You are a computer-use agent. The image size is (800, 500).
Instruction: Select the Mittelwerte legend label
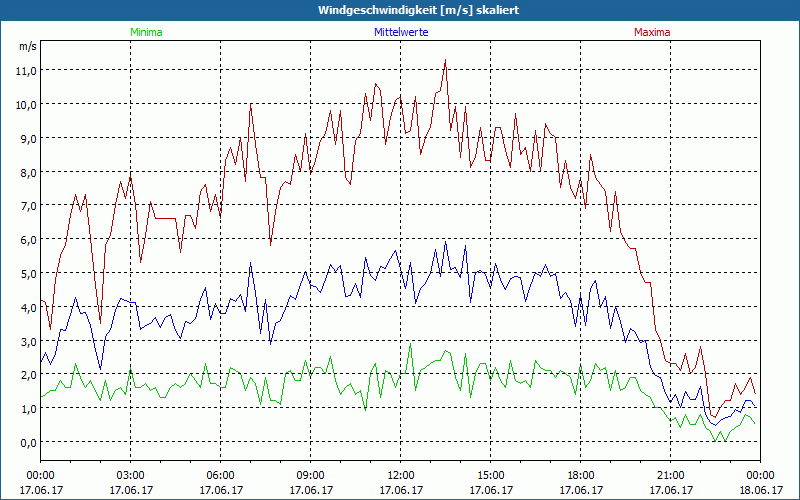click(x=400, y=32)
